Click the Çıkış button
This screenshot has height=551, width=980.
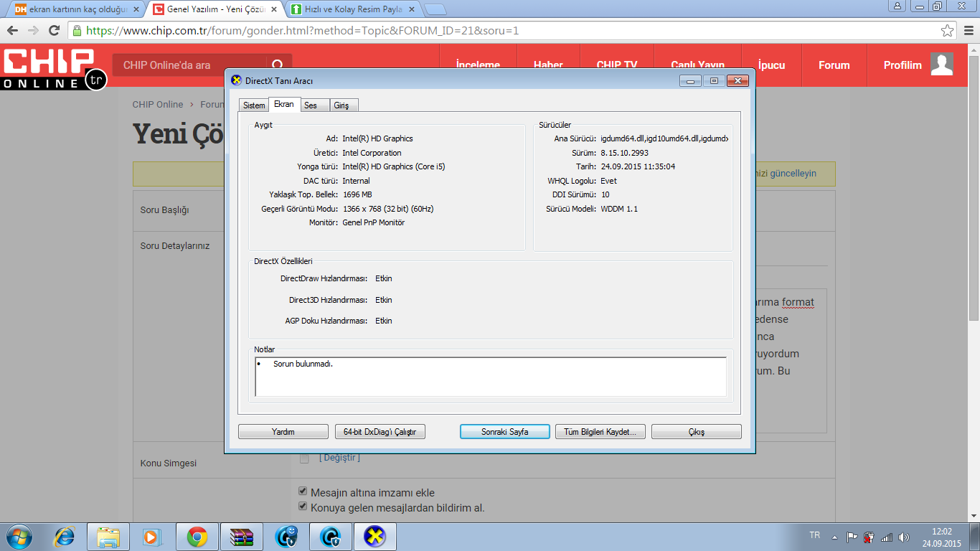[697, 432]
